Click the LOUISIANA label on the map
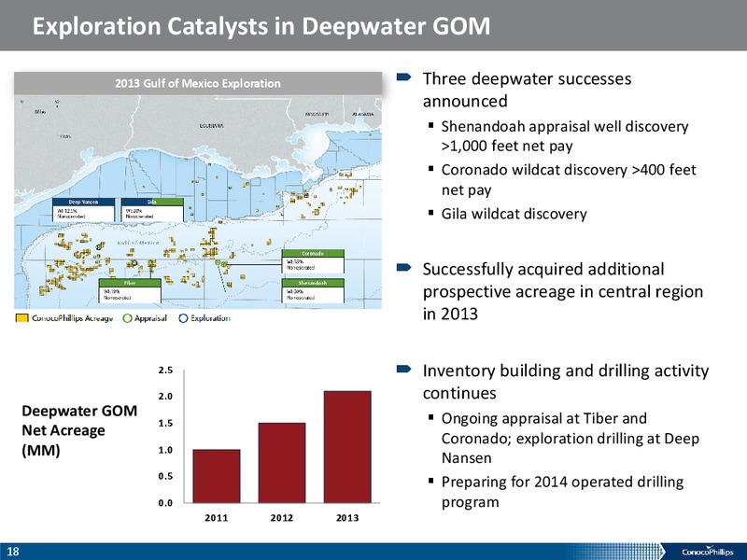Image resolution: width=747 pixels, height=560 pixels. [x=211, y=126]
